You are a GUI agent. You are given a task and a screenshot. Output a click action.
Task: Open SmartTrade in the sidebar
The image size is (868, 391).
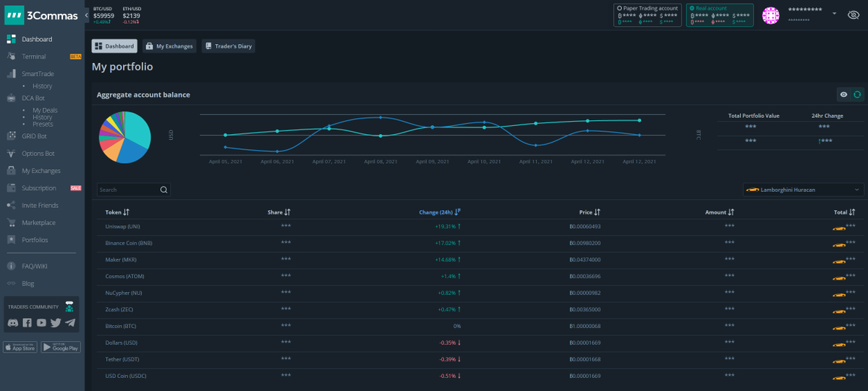tap(38, 74)
